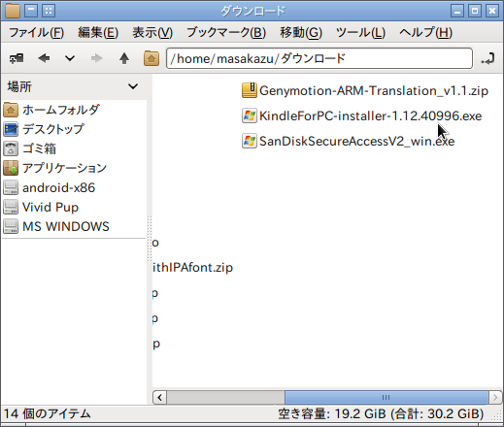Click the 14 個のアイテム status text
The width and height of the screenshot is (504, 427).
[48, 413]
